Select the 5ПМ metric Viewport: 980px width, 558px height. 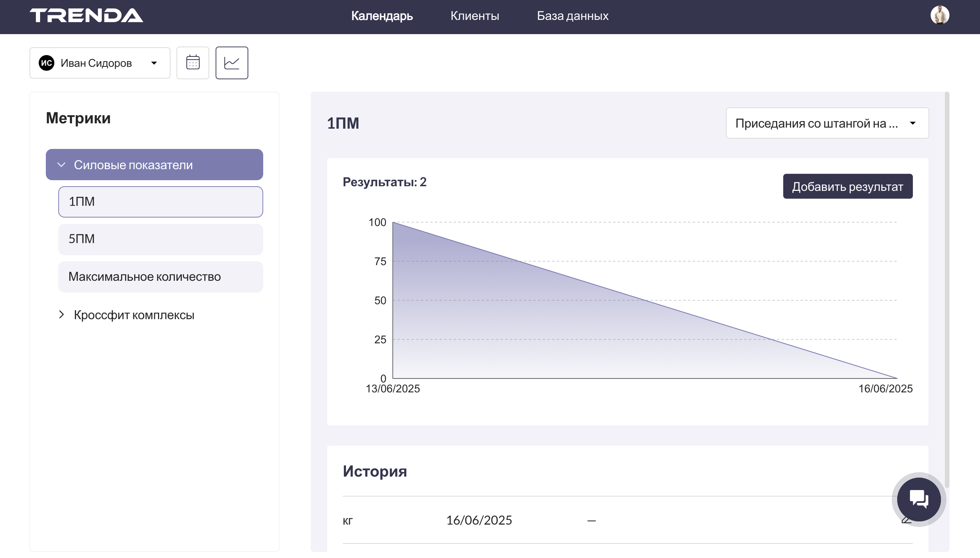(x=161, y=239)
